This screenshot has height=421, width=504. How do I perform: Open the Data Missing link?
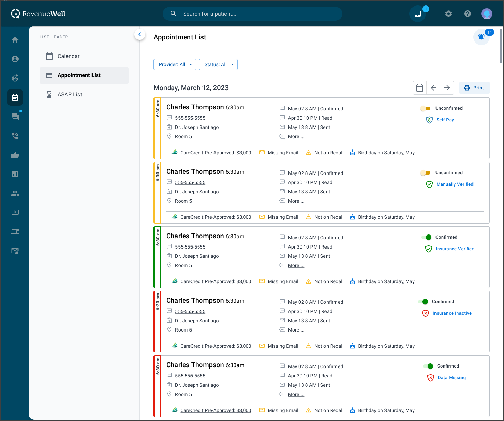(x=452, y=378)
